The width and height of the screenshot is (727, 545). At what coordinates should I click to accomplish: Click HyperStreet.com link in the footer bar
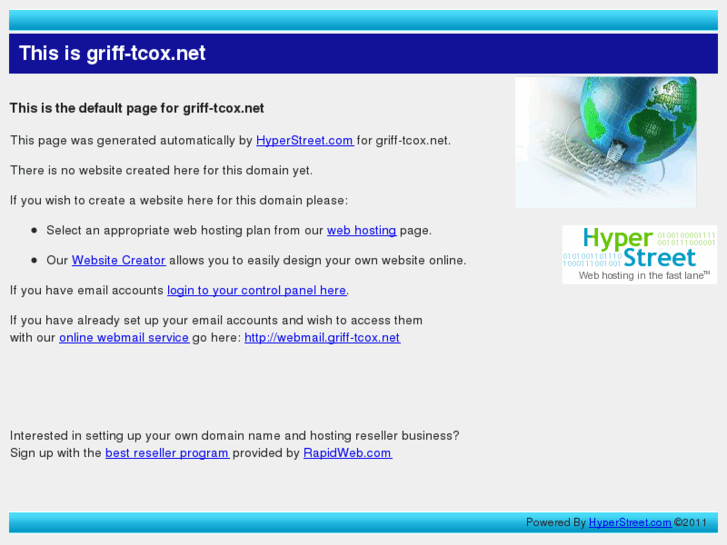[630, 523]
